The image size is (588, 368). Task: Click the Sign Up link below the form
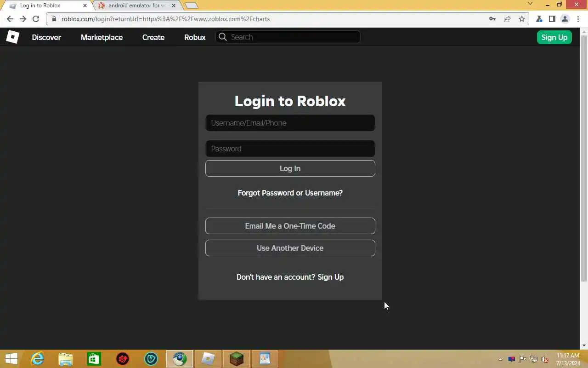pos(330,277)
